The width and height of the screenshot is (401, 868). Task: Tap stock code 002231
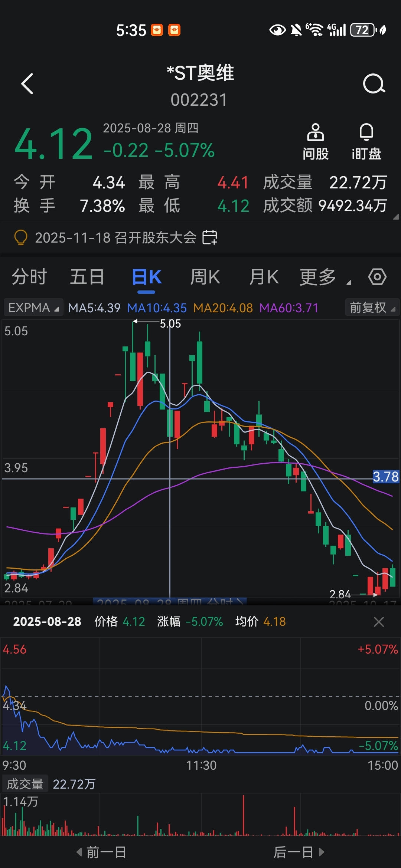pyautogui.click(x=199, y=100)
